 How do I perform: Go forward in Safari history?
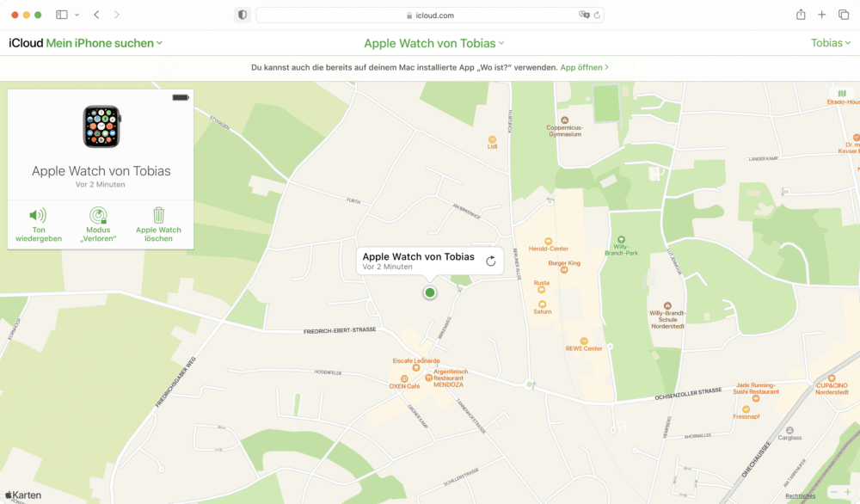tap(116, 15)
